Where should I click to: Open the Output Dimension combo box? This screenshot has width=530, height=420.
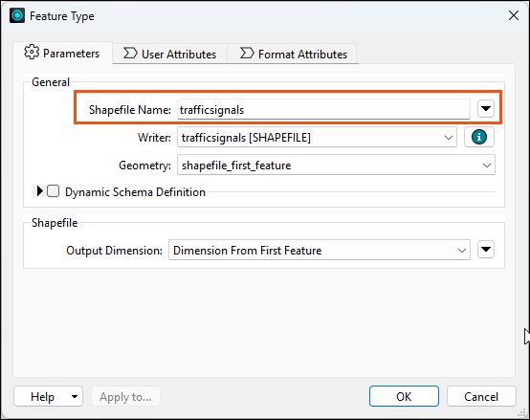click(x=320, y=251)
